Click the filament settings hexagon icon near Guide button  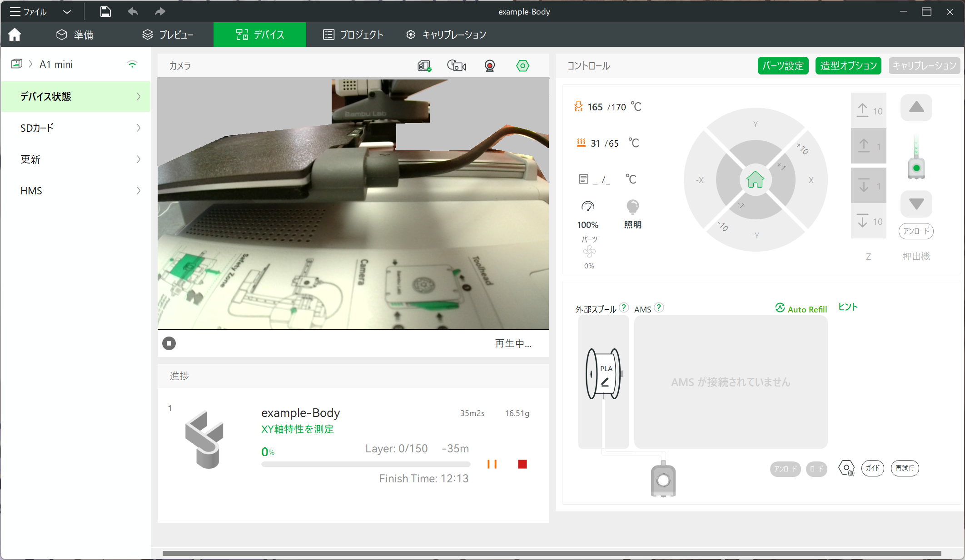[846, 468]
